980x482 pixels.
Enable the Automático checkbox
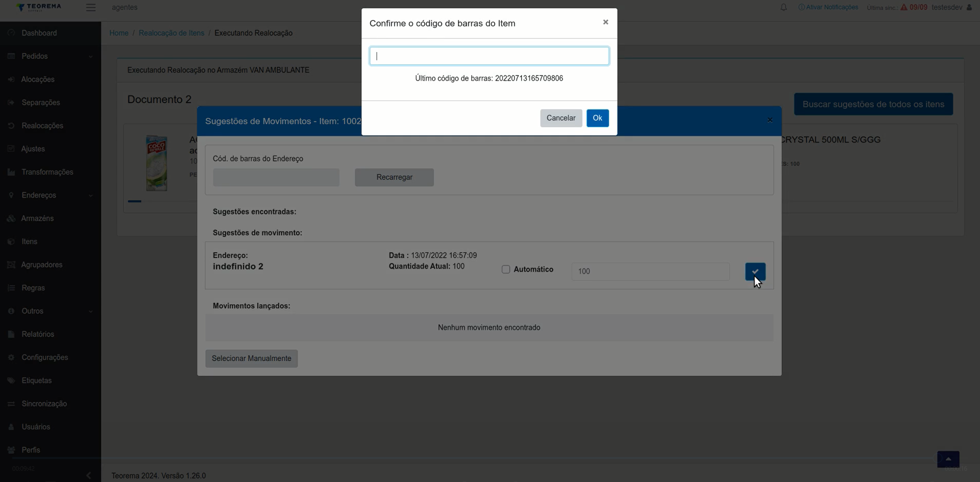506,269
